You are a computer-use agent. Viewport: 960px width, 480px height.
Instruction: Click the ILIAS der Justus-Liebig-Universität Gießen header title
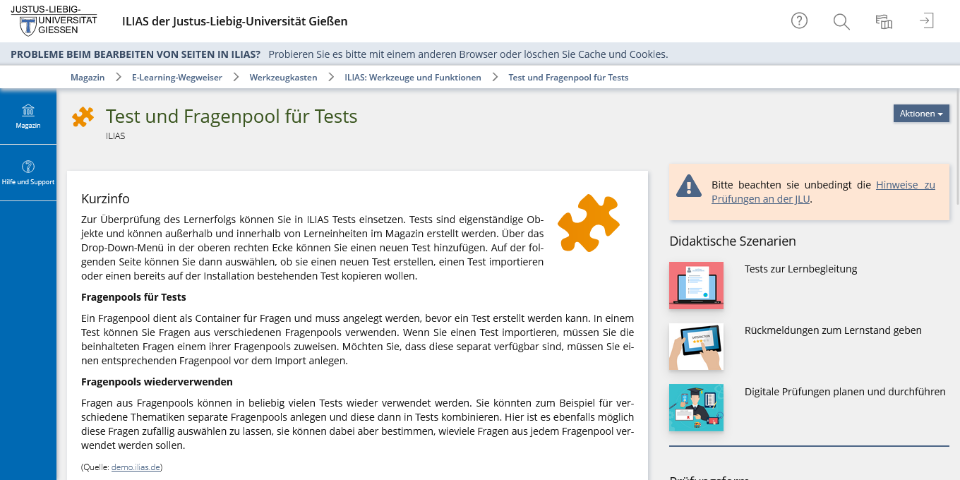coord(234,21)
